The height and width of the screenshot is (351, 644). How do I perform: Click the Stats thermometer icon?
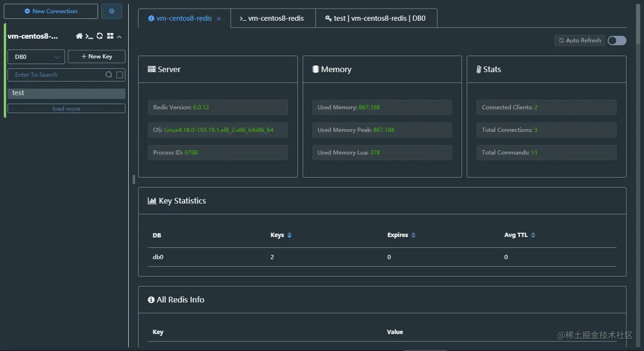[x=479, y=69]
